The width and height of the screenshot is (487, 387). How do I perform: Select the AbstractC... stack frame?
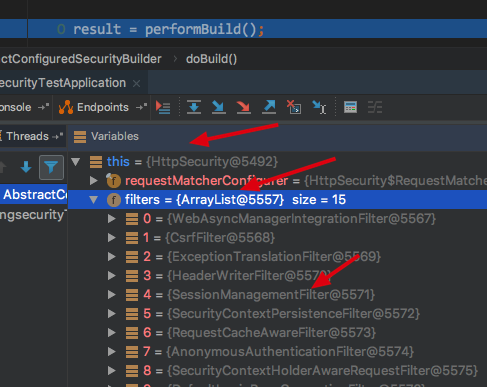click(34, 194)
